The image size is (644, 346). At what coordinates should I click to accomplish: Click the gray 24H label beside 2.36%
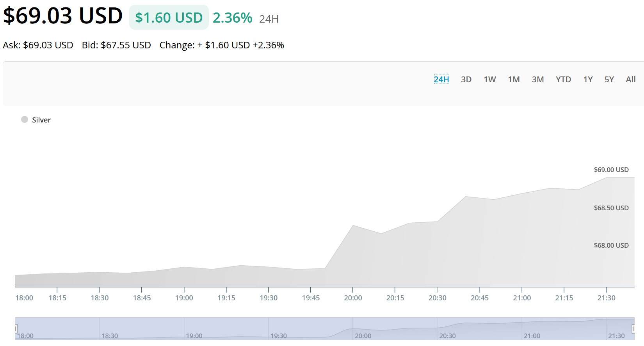[269, 19]
